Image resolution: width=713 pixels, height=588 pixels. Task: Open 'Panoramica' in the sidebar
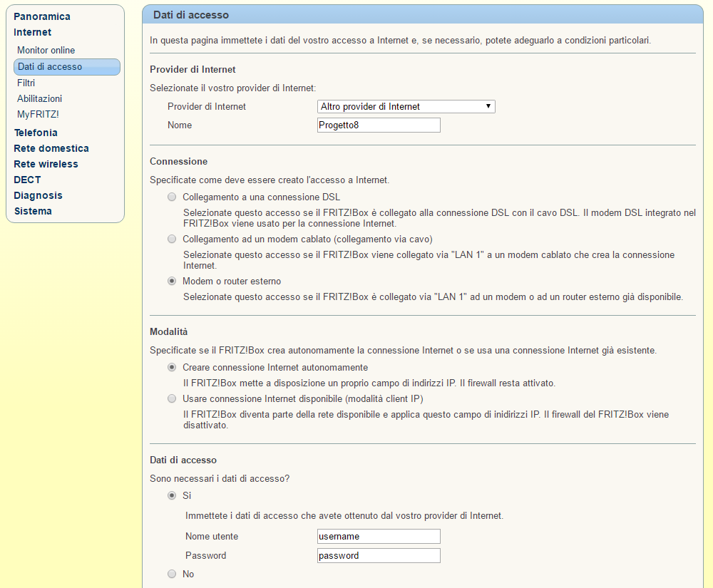42,16
